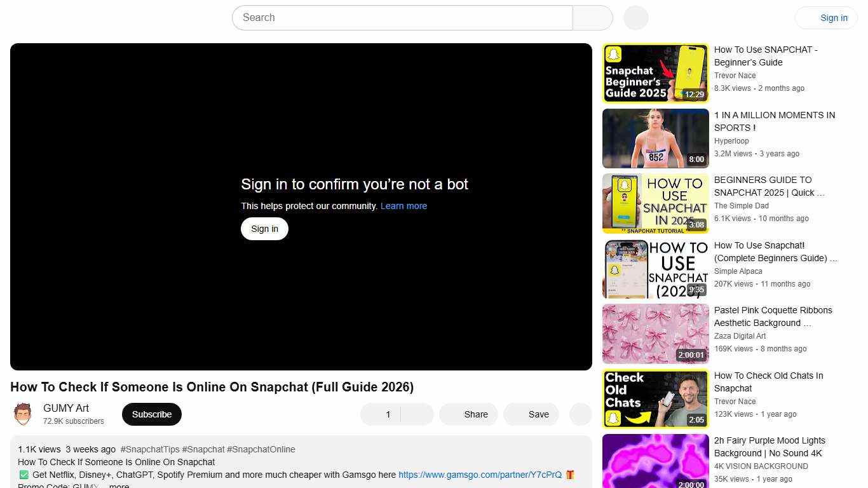Dislike the video with the thumbs down icon

[x=416, y=414]
